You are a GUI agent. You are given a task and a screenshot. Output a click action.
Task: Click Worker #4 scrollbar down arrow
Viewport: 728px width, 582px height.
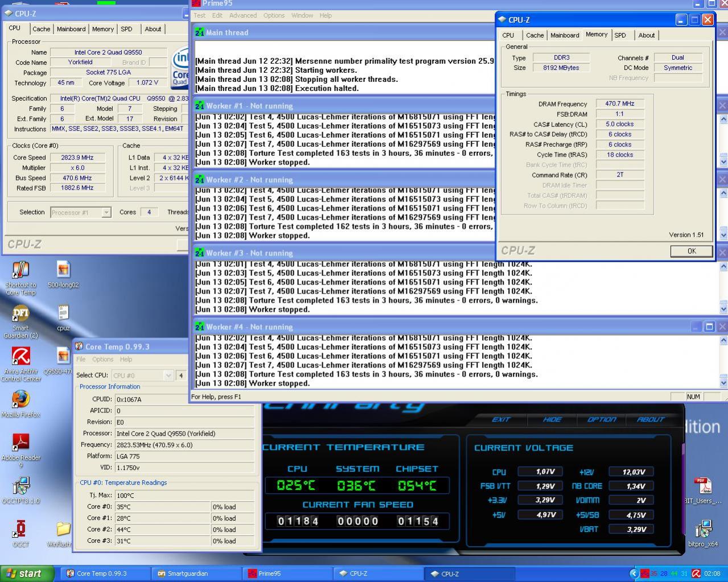click(723, 382)
